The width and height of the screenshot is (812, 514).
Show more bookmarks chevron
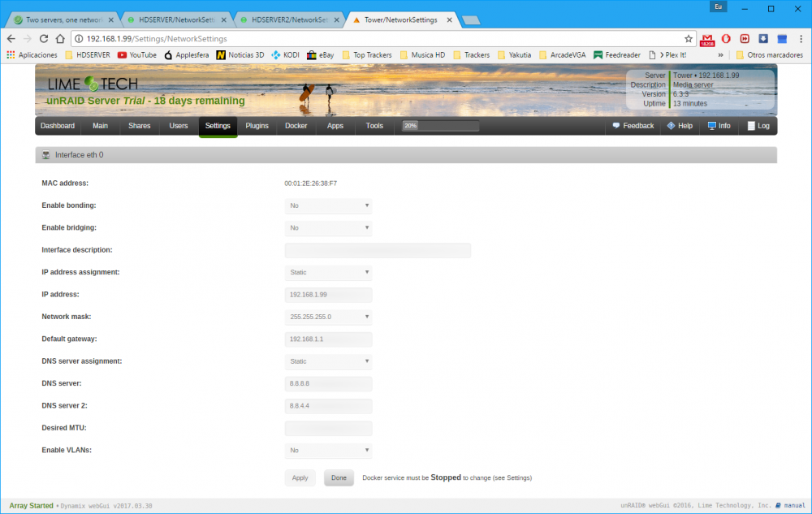[720, 55]
